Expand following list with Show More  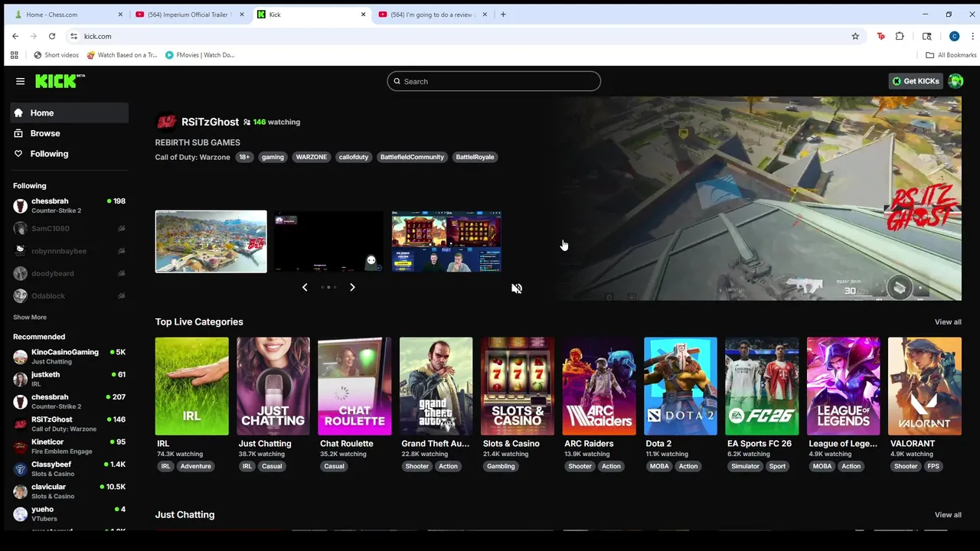[x=30, y=317]
